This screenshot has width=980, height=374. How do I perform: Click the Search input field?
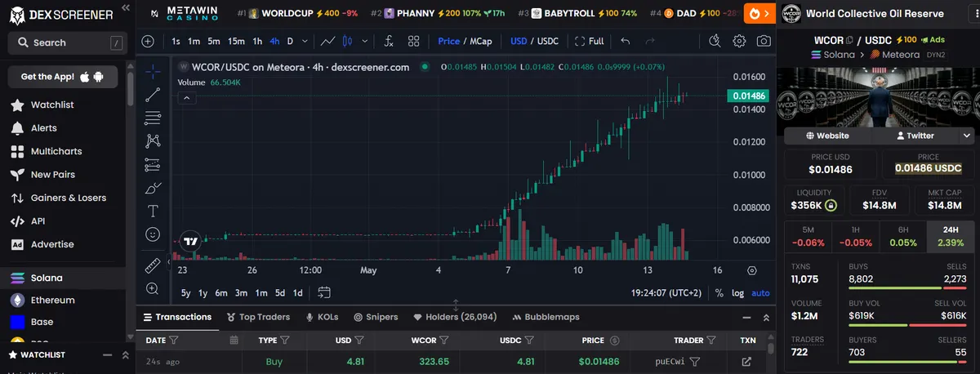[68, 42]
